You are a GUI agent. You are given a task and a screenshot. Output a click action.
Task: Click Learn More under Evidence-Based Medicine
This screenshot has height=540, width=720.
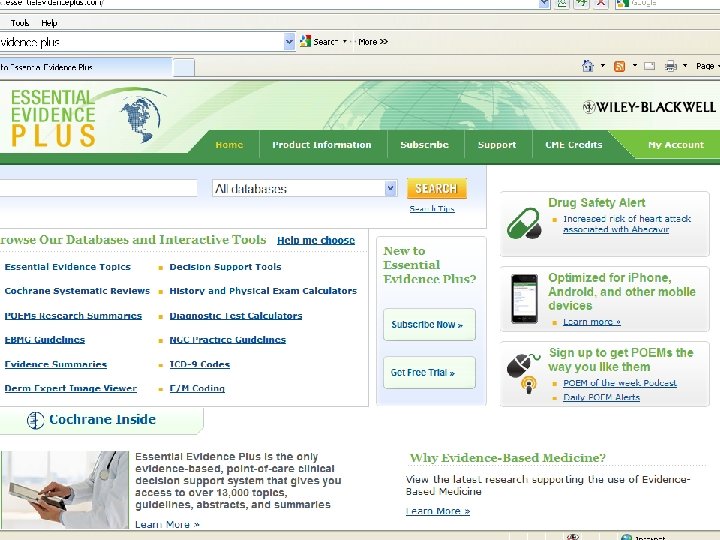pyautogui.click(x=438, y=511)
